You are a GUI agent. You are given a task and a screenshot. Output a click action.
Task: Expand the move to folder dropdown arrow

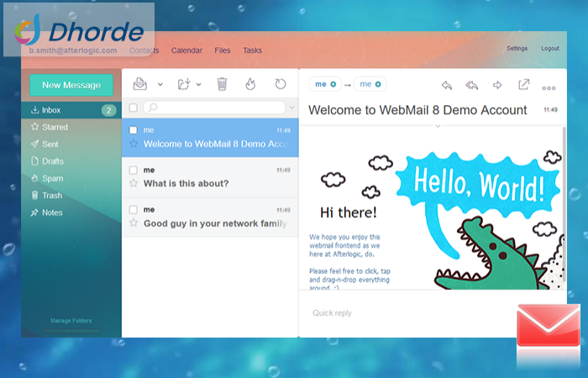(x=199, y=84)
